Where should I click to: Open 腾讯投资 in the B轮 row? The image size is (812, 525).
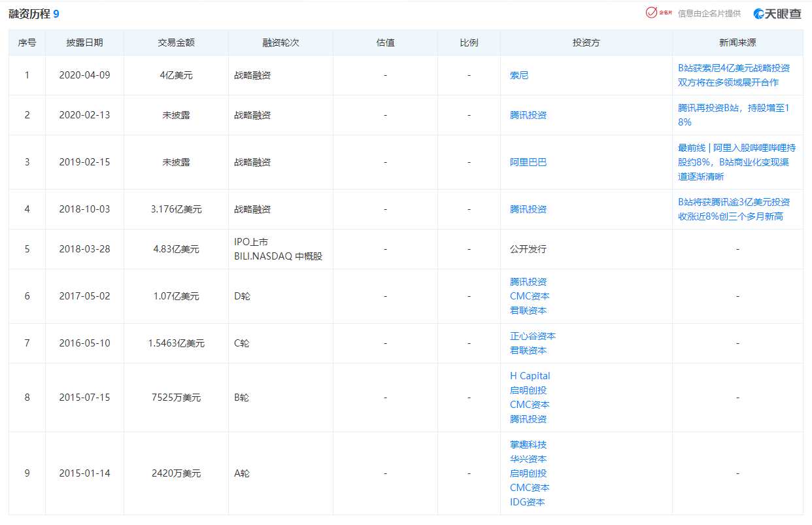click(528, 419)
